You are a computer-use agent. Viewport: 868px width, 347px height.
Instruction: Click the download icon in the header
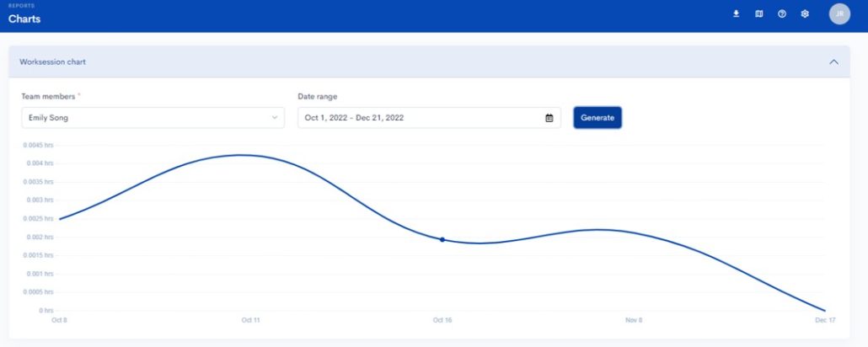pos(736,13)
